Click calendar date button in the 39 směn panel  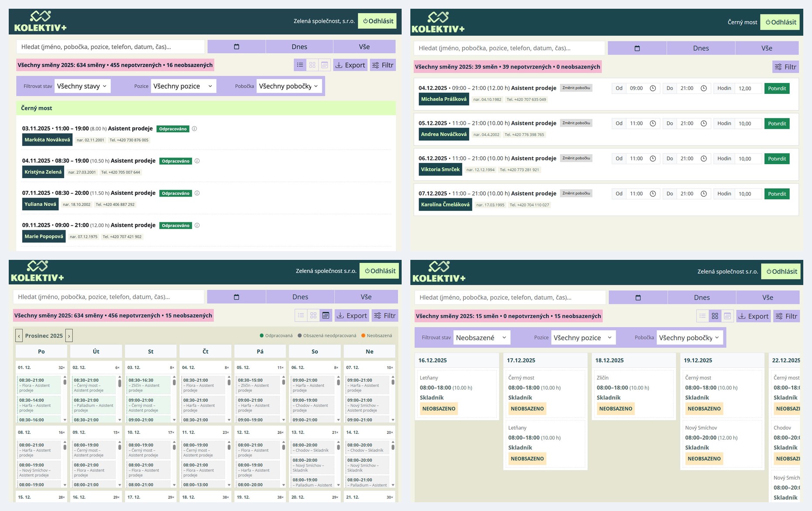point(637,48)
